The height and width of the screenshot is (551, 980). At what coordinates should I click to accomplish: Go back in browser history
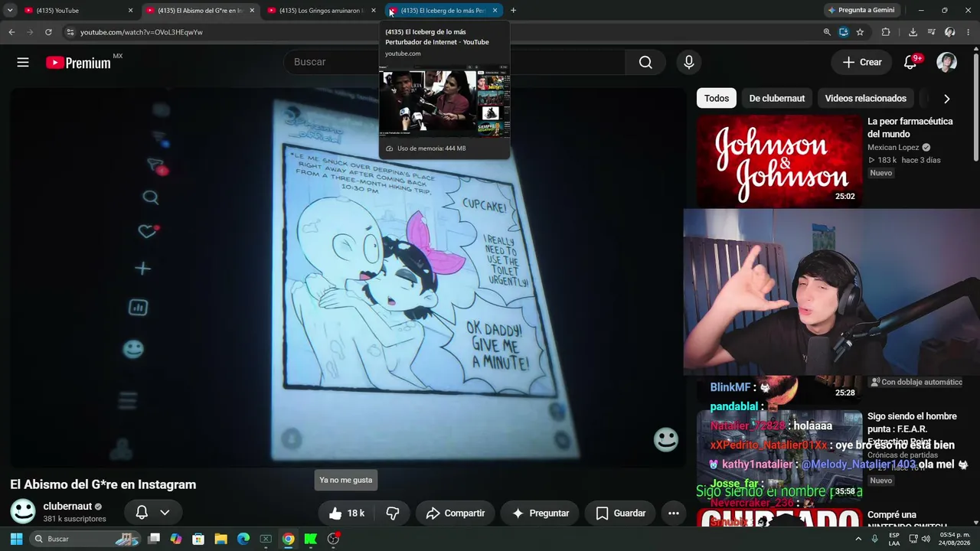(11, 32)
